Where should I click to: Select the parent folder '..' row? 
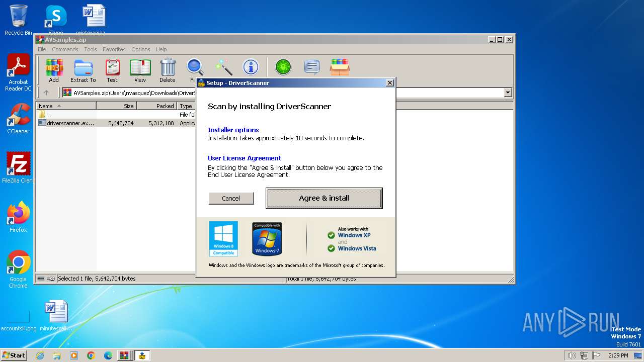(x=117, y=115)
